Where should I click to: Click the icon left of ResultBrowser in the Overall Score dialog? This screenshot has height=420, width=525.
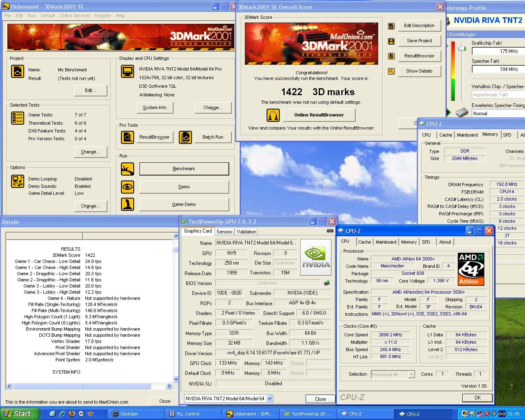coord(391,56)
